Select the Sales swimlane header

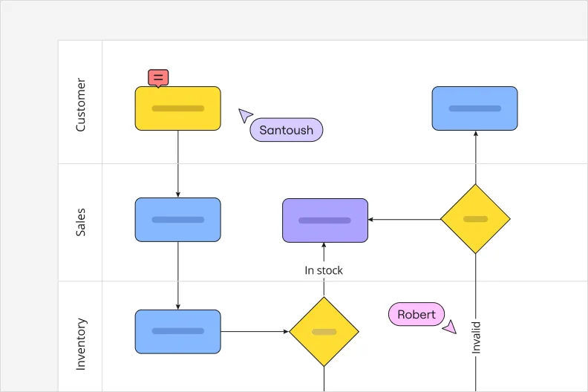[x=80, y=222]
